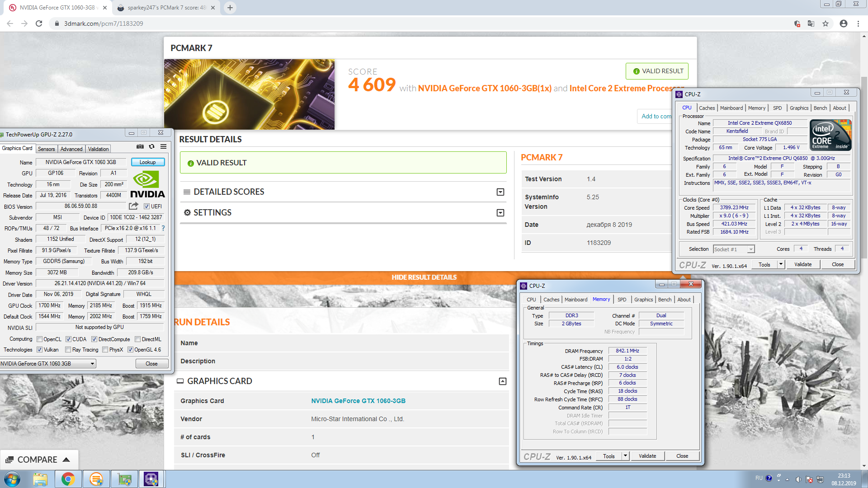Show hidden system tray icons
Screen dimensions: 868x488
click(787, 479)
